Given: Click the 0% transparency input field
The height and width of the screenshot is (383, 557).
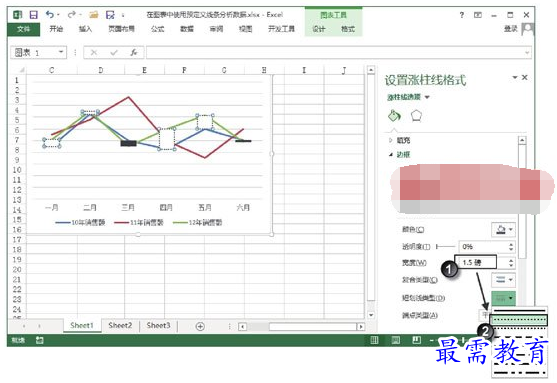Looking at the screenshot, I should [483, 247].
